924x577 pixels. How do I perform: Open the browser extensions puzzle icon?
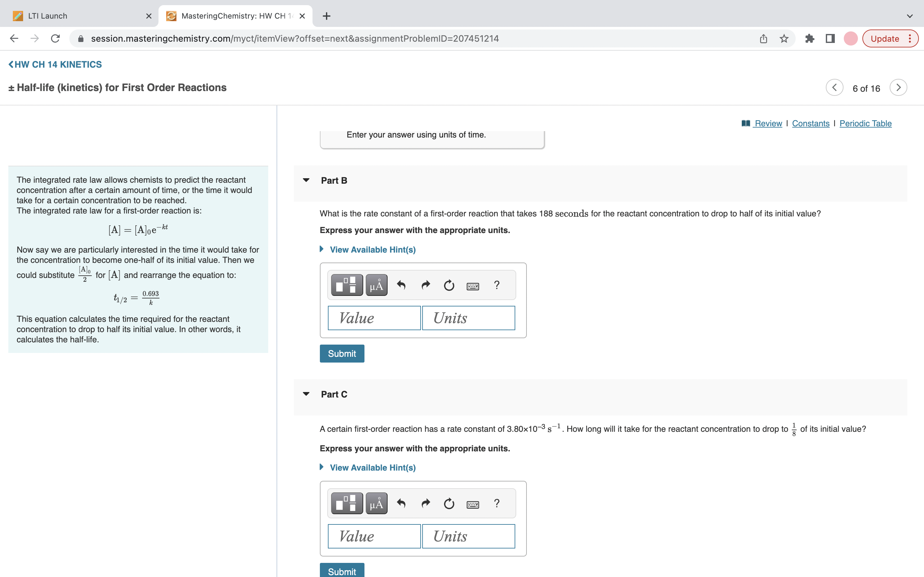[x=809, y=38]
